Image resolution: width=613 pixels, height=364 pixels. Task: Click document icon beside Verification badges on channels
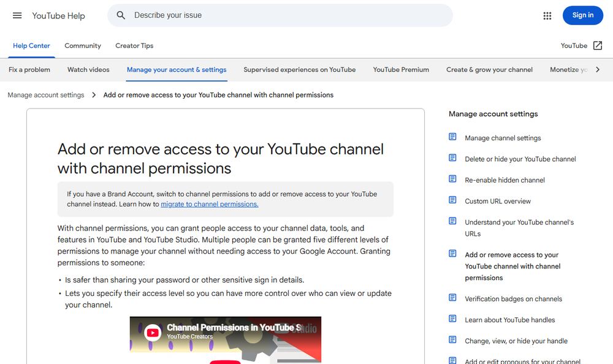point(453,298)
